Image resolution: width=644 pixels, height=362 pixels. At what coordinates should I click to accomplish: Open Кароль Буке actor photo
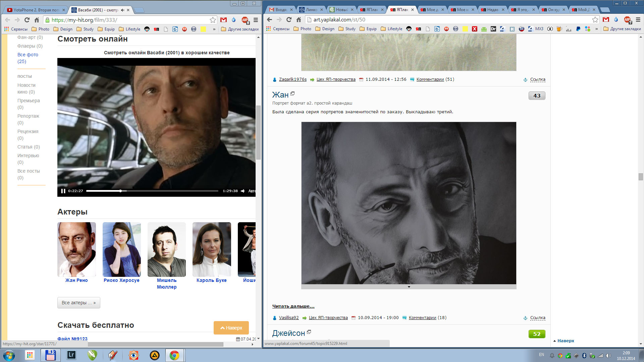click(212, 249)
